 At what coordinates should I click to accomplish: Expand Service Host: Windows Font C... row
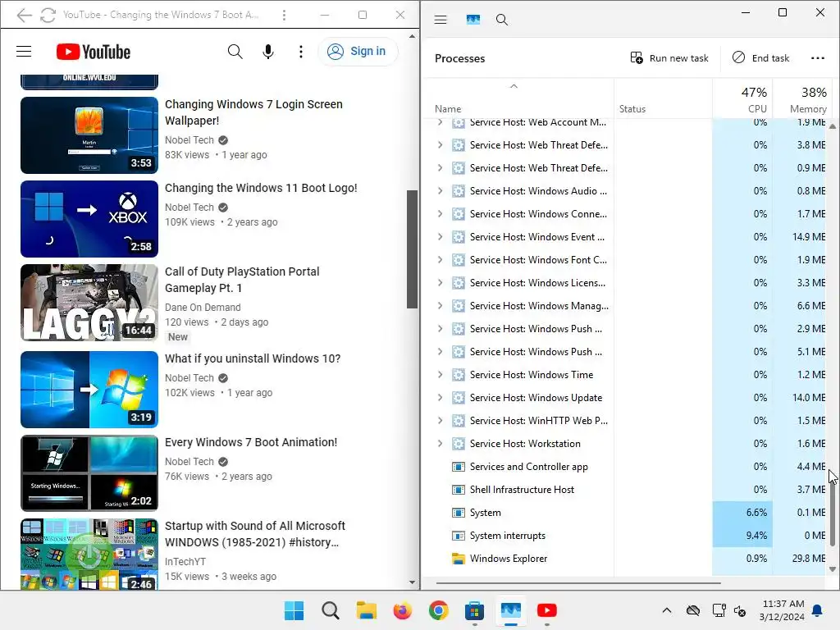pos(440,260)
